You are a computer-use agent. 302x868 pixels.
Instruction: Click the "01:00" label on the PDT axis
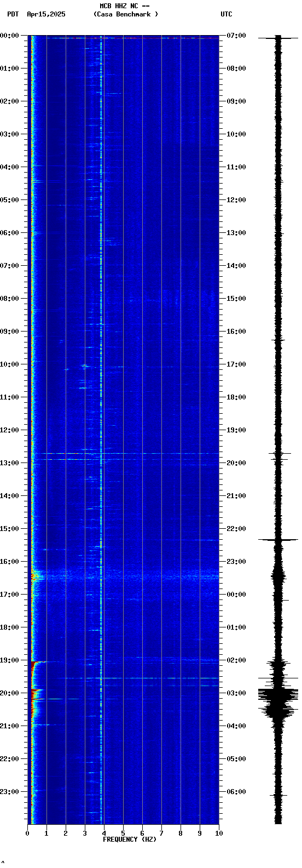(9, 68)
